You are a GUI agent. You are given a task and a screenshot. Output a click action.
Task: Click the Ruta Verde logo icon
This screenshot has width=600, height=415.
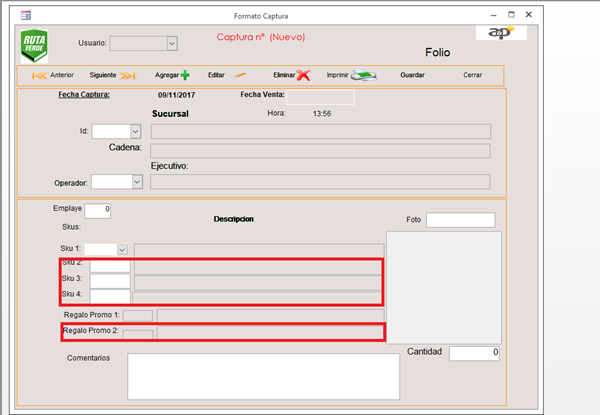tap(34, 46)
